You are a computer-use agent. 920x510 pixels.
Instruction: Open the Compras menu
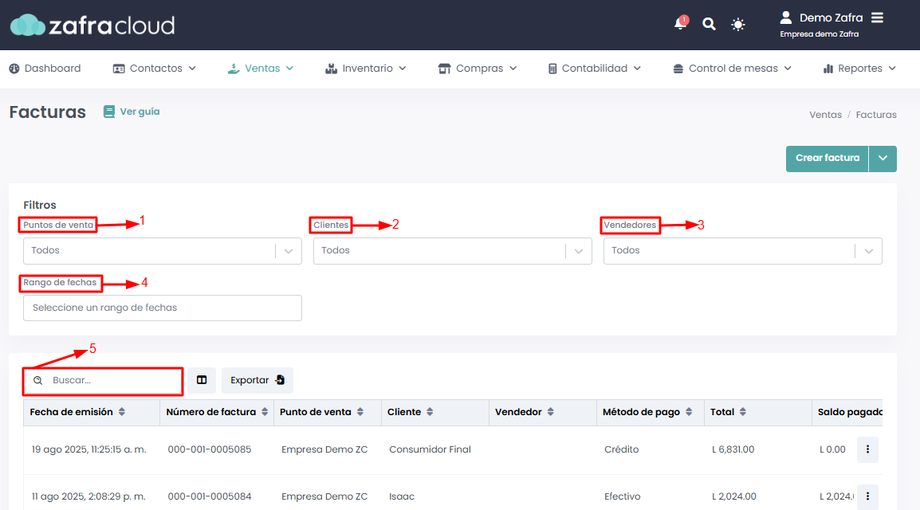[478, 68]
